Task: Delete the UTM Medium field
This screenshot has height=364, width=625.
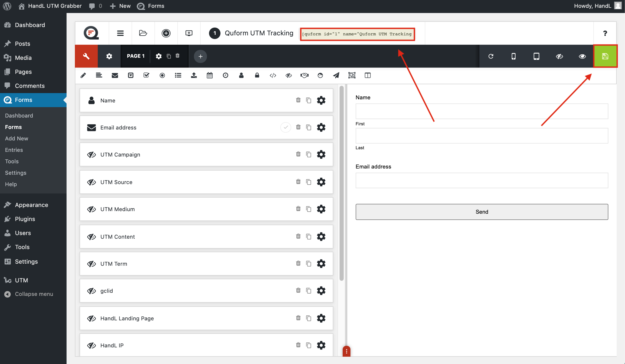Action: (x=298, y=209)
